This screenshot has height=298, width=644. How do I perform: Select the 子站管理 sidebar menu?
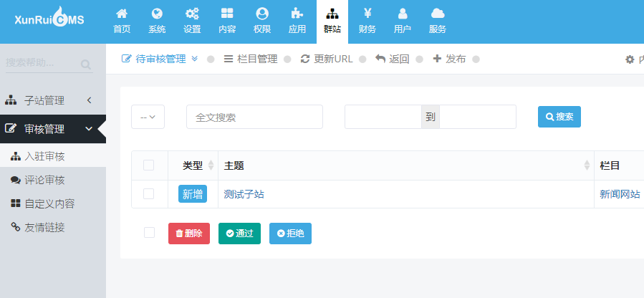coord(53,100)
